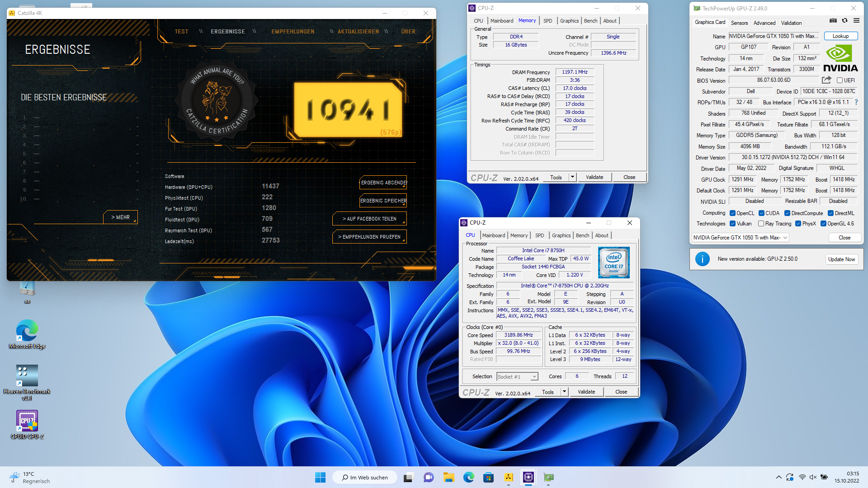Screen dimensions: 868x488
Task: Open Task View in taskbar
Action: tap(409, 477)
